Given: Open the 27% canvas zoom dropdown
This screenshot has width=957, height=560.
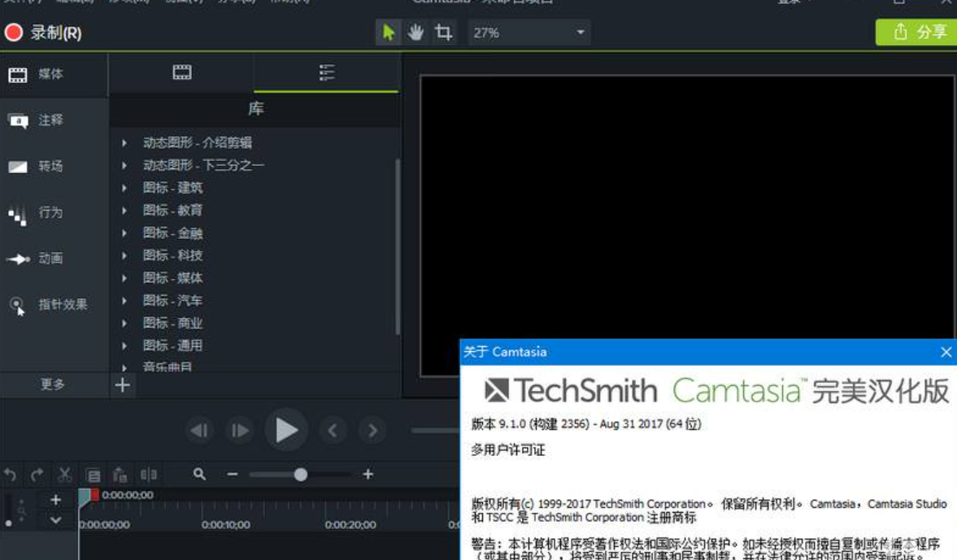Looking at the screenshot, I should (529, 33).
